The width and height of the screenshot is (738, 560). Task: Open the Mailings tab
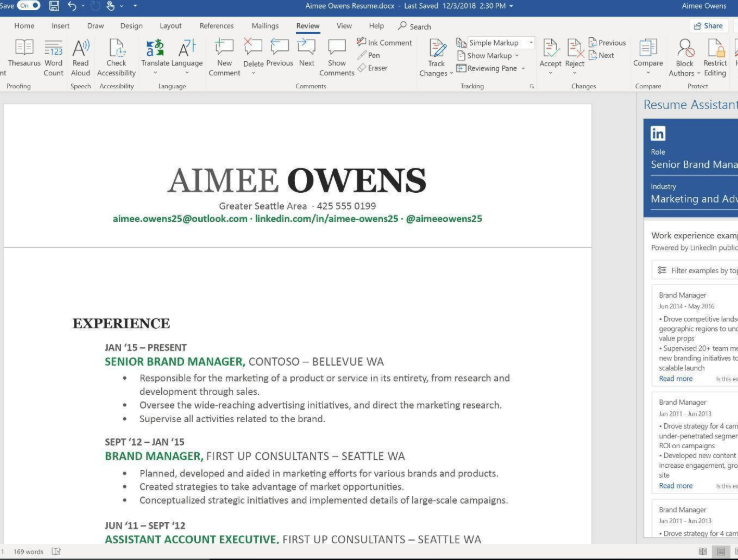(x=265, y=26)
